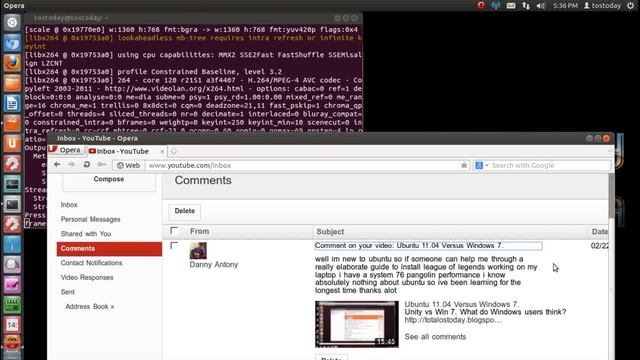Open System Monitor launcher icon
Viewport: 640px width, 360px height.
tap(12, 184)
